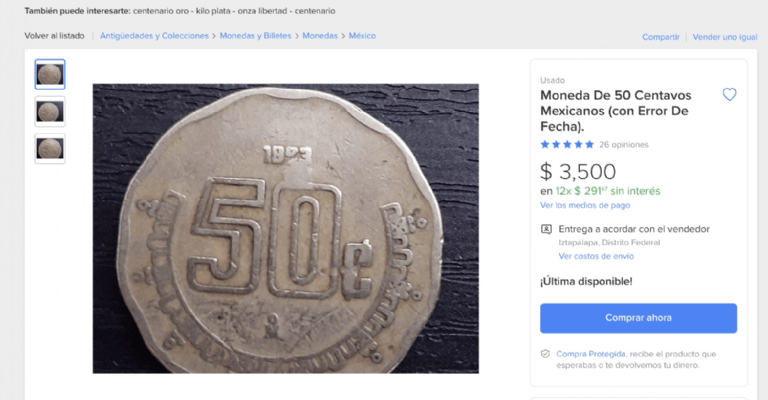
Task: Click the delivery handshake icon
Action: 546,229
